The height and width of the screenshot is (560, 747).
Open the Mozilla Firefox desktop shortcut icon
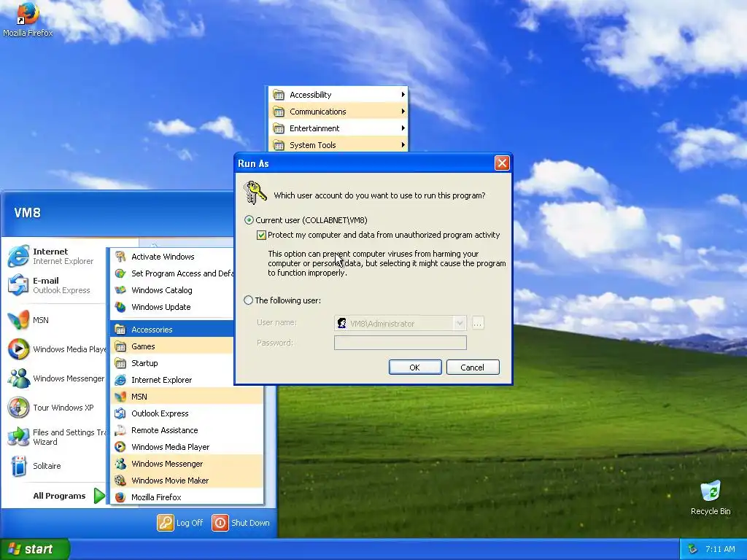(27, 13)
